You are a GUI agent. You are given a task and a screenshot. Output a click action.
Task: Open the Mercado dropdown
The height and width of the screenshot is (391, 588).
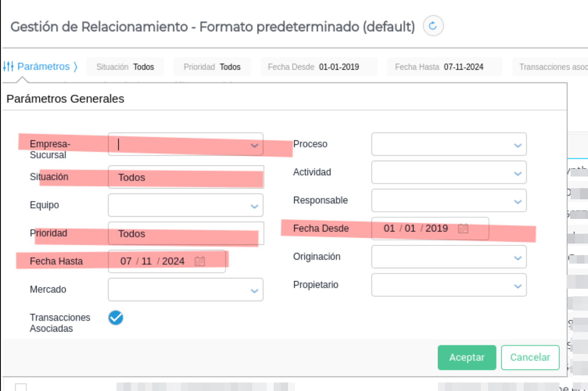coord(254,290)
